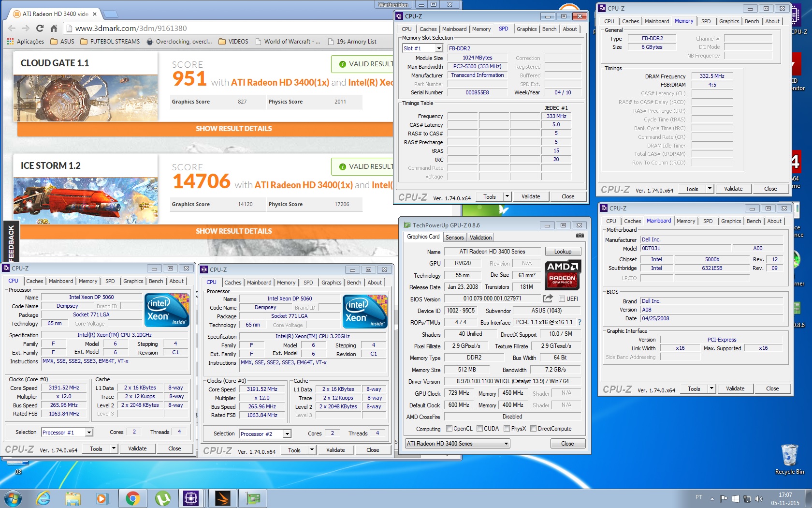Expand Tools arrow in Slot #1 CPU-Z window
812x508 pixels.
[507, 196]
